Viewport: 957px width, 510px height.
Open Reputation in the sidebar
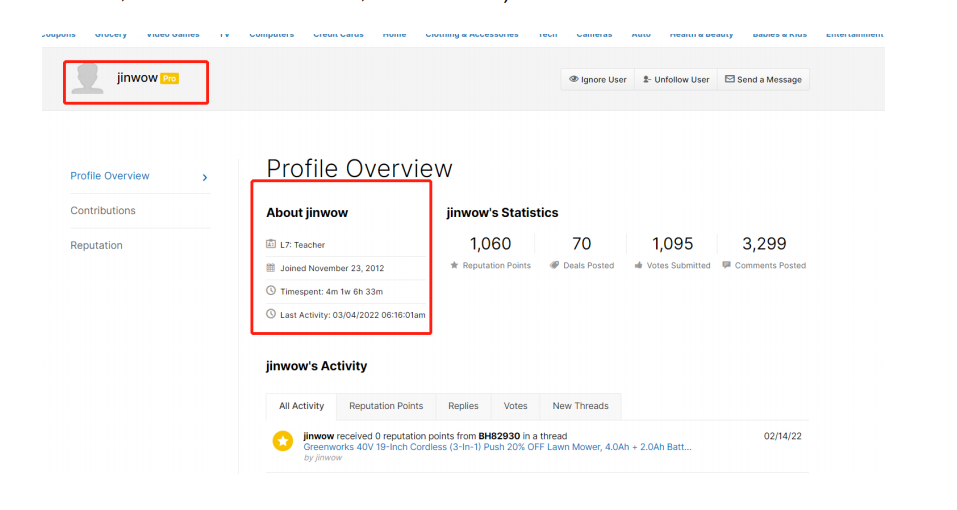(x=96, y=245)
